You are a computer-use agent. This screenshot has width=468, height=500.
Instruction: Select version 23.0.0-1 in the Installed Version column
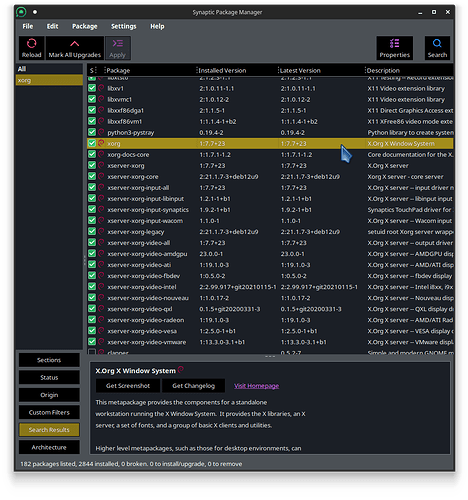point(211,254)
